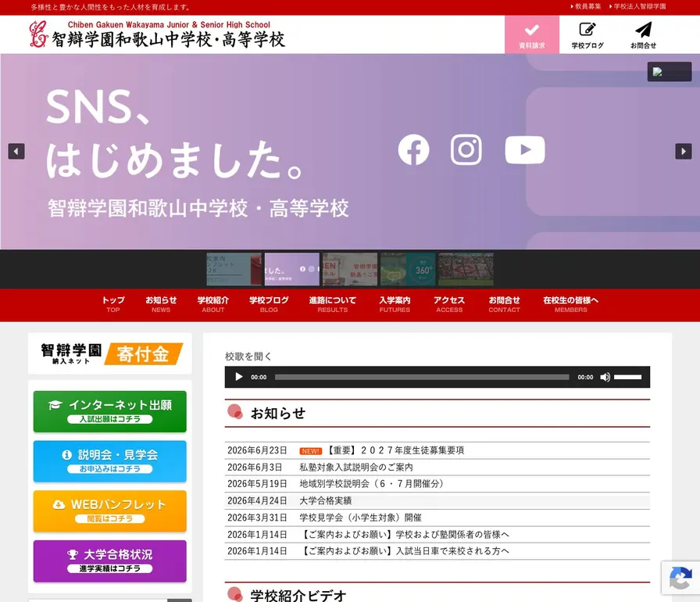Select the stadium crowd slide thumbnail
700x602 pixels.
[466, 269]
